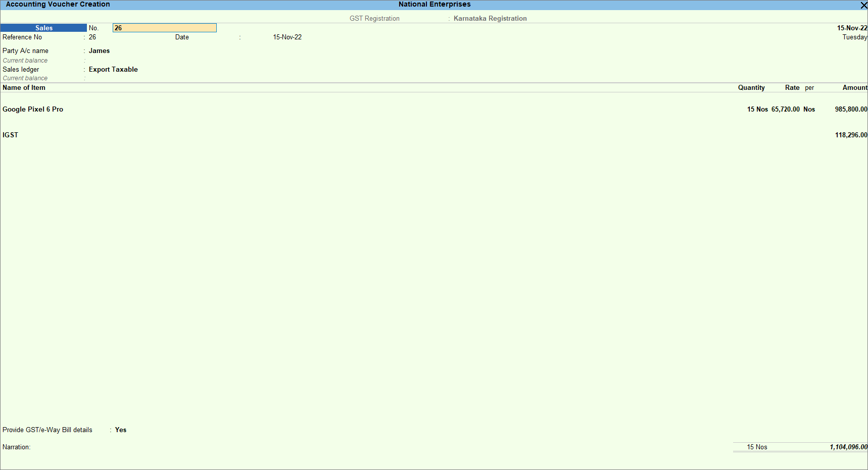Click the voucher date 15-Nov-22 field

(287, 37)
